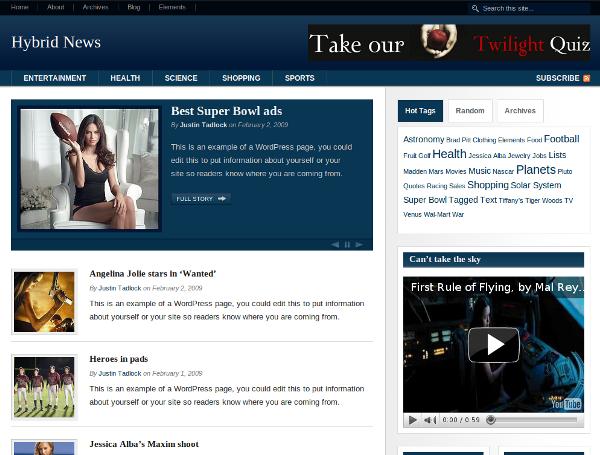Click the Shopping tag in tag cloud

[x=488, y=185]
